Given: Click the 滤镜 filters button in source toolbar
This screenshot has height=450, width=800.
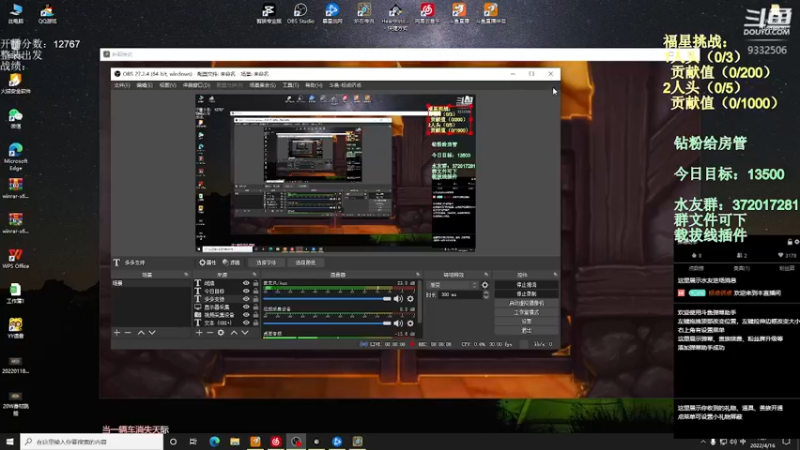Looking at the screenshot, I should (231, 262).
